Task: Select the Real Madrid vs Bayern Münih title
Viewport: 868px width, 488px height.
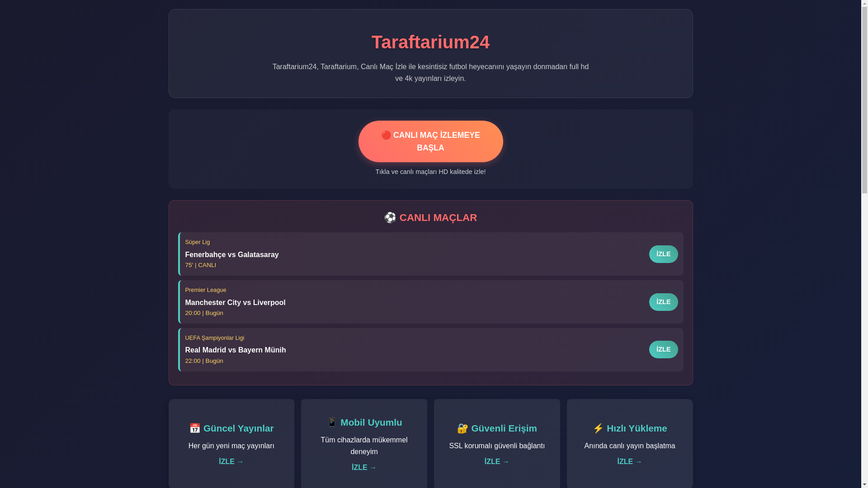Action: pos(235,350)
